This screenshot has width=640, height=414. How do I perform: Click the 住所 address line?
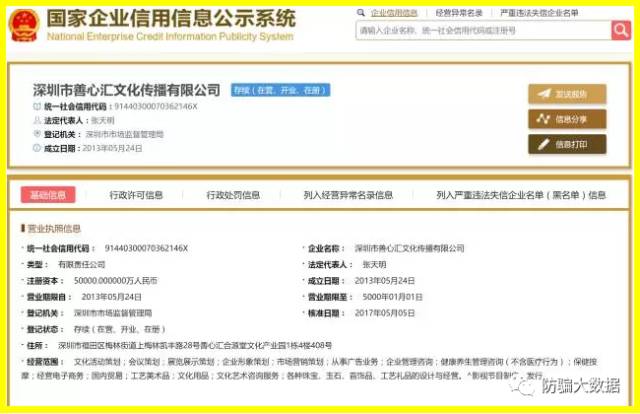pyautogui.click(x=195, y=345)
